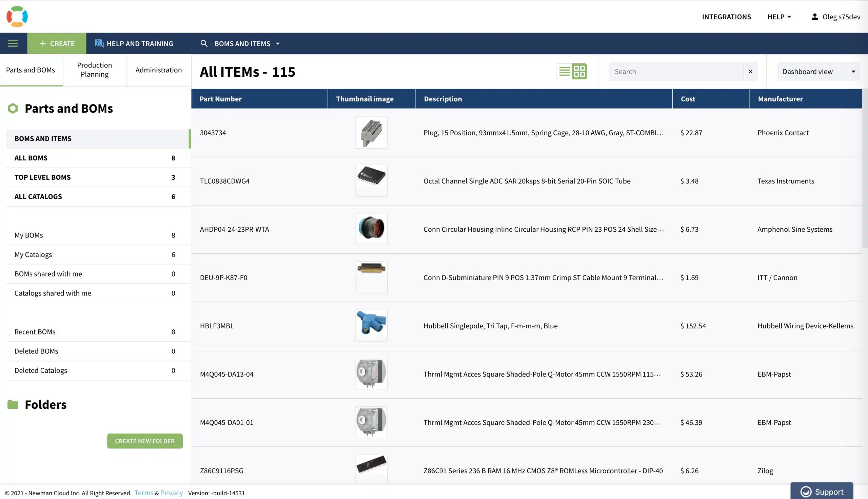Click part number Z86C9116PSG
Viewport: 868px width, 499px height.
click(222, 471)
